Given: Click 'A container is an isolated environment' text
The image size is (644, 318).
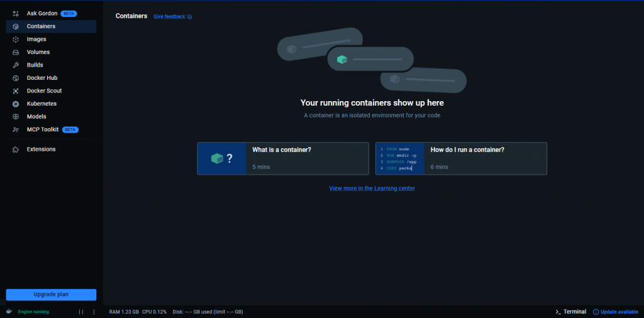Looking at the screenshot, I should click(372, 116).
